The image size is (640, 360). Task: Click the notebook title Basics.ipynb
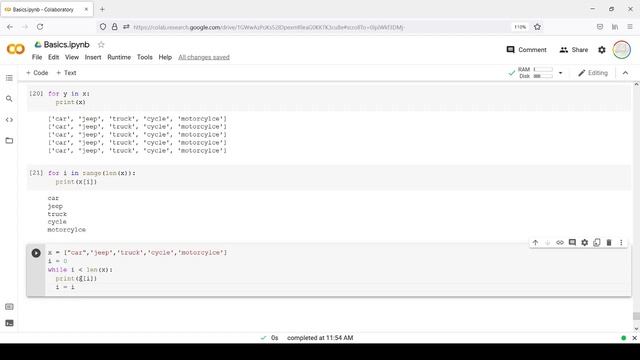pos(67,44)
